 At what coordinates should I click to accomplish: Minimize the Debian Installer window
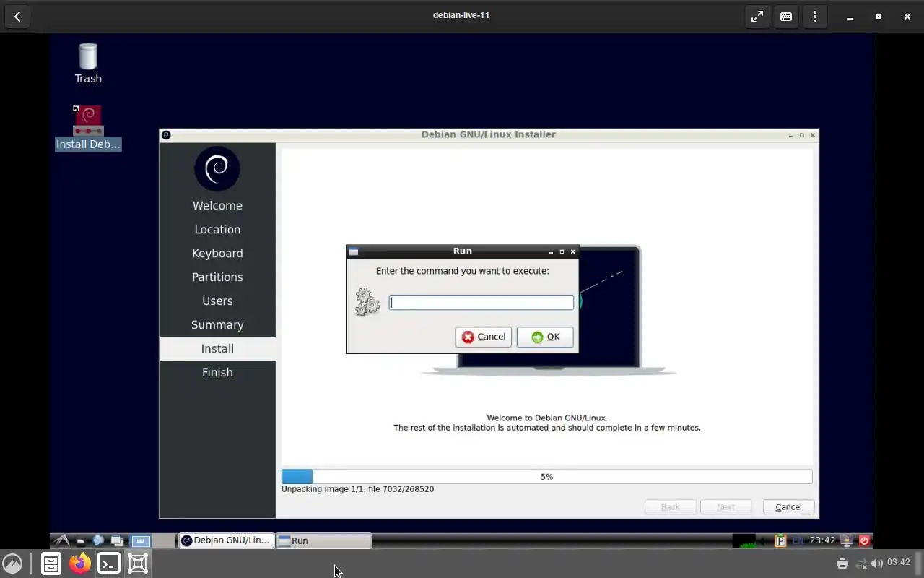pyautogui.click(x=791, y=135)
